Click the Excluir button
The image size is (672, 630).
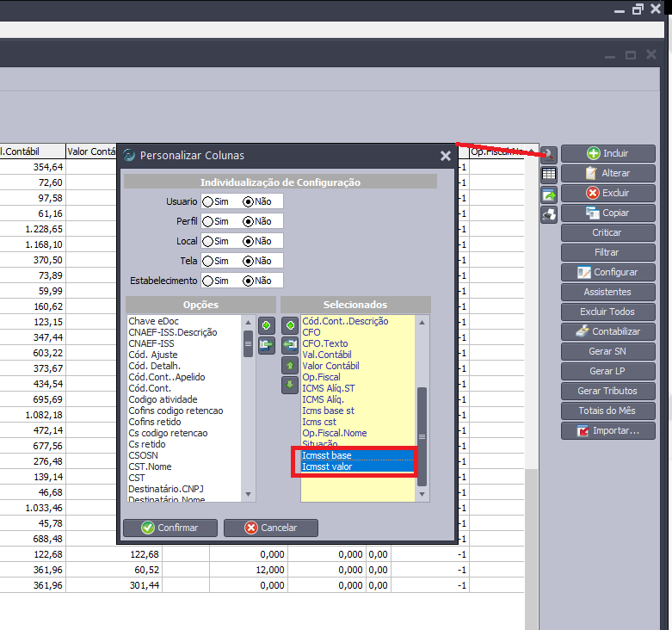coord(607,193)
